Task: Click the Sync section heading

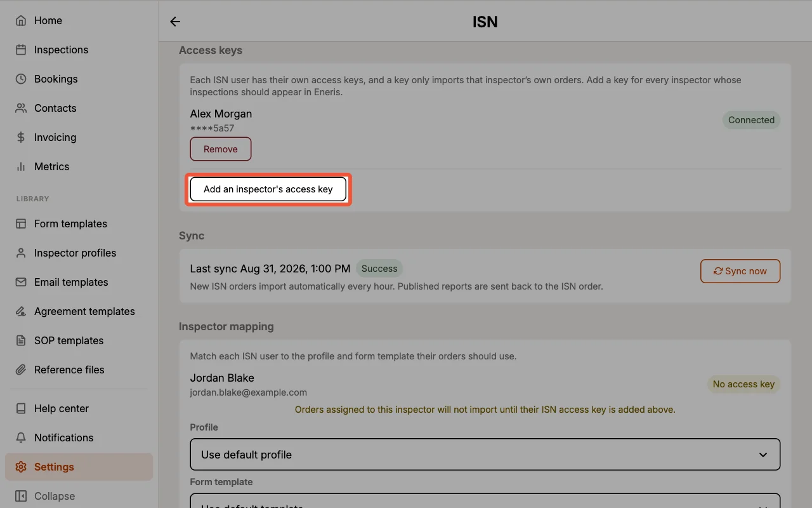Action: 192,236
